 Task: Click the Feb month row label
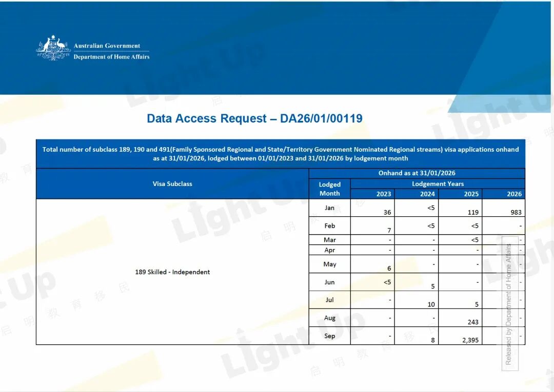(x=330, y=225)
